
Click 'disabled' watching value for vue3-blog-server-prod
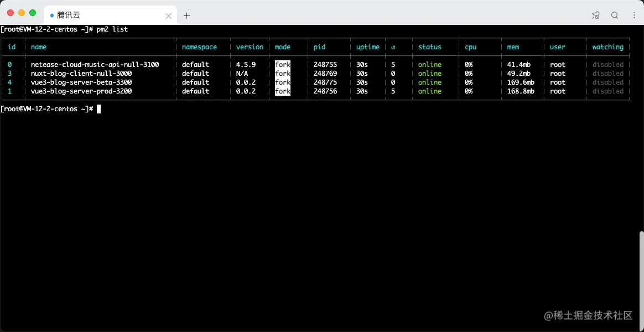(x=608, y=91)
